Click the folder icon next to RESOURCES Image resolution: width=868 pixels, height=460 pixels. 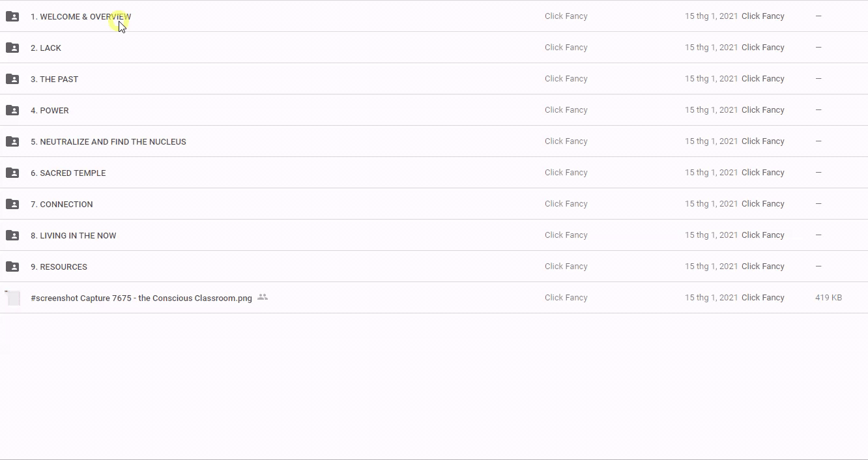(x=12, y=266)
